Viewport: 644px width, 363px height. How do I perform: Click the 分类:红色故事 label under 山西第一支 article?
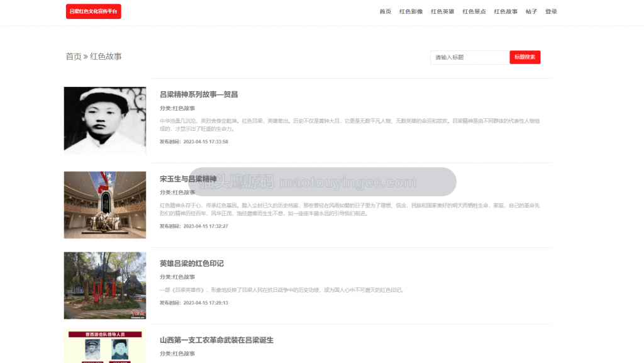177,354
